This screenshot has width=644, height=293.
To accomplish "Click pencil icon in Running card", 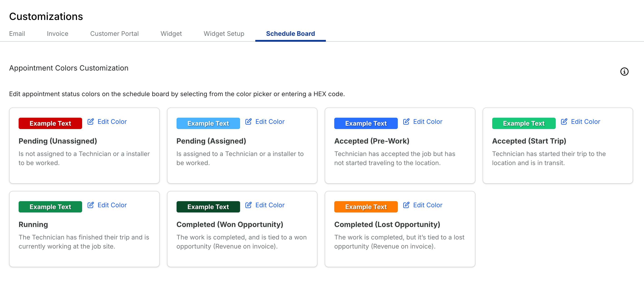I will click(x=91, y=205).
